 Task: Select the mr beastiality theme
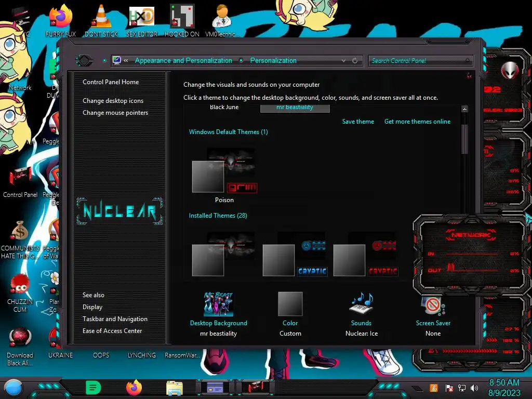point(295,108)
